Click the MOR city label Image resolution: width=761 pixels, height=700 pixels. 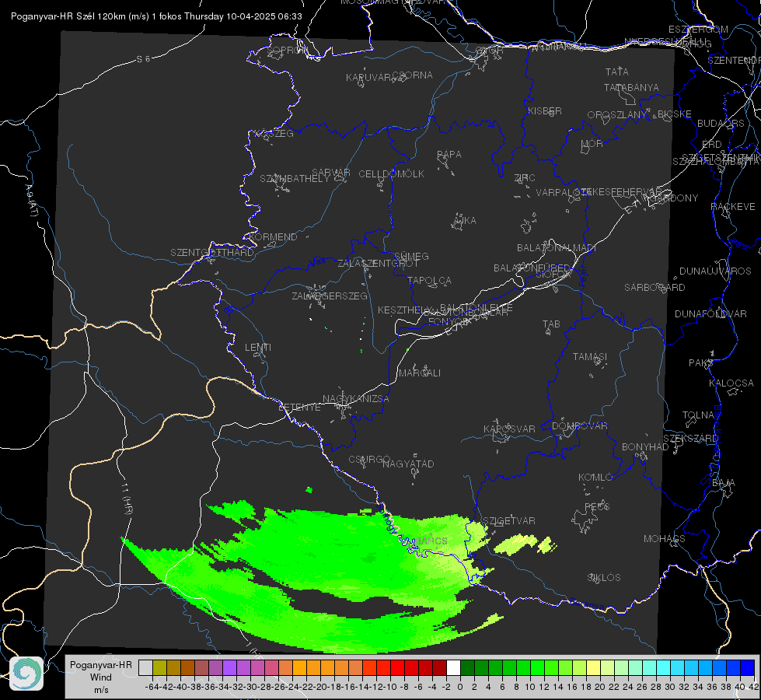(x=592, y=144)
